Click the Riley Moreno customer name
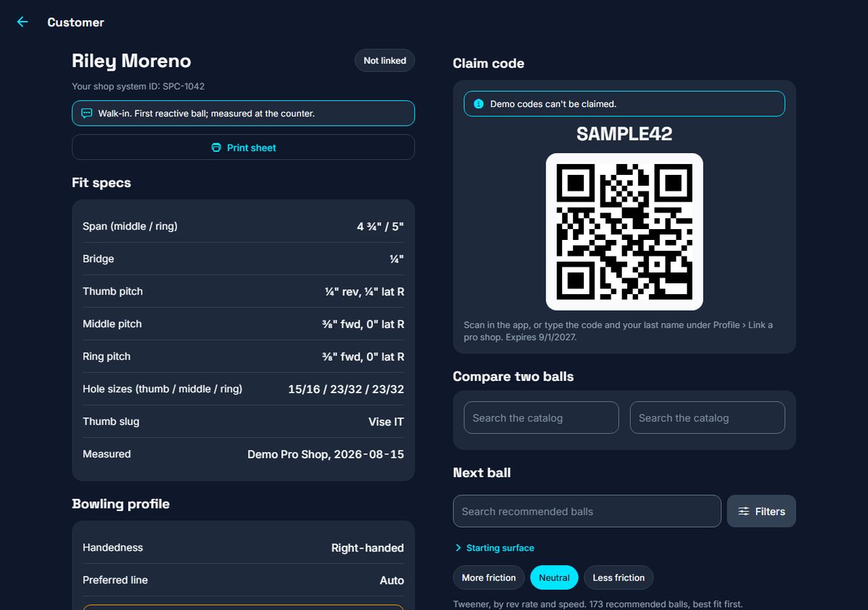Screen dimensions: 868x610 pyautogui.click(x=132, y=61)
